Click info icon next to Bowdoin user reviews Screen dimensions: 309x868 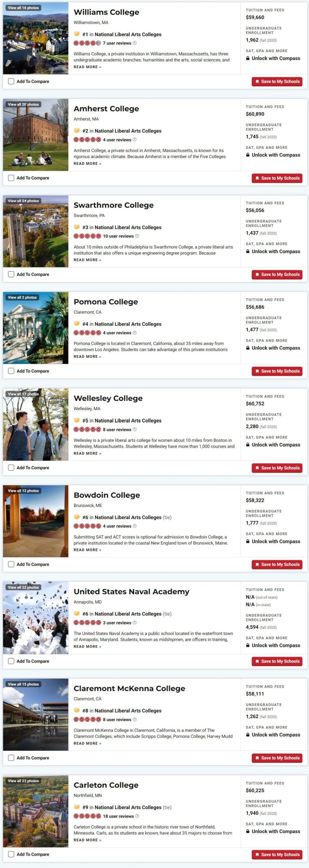(x=135, y=526)
